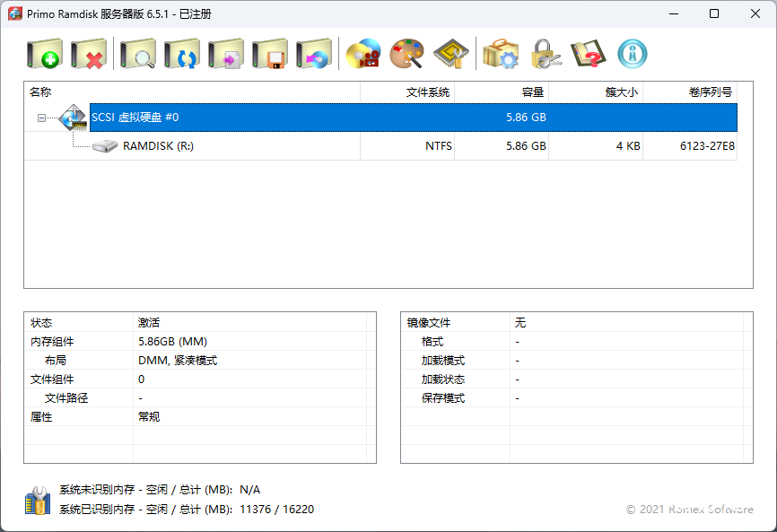Click the 5.86 GB capacity in RAMDISK row

click(526, 146)
